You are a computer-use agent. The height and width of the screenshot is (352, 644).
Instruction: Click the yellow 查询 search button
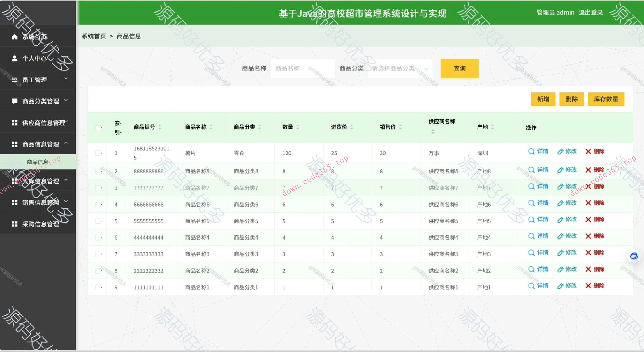pyautogui.click(x=460, y=69)
